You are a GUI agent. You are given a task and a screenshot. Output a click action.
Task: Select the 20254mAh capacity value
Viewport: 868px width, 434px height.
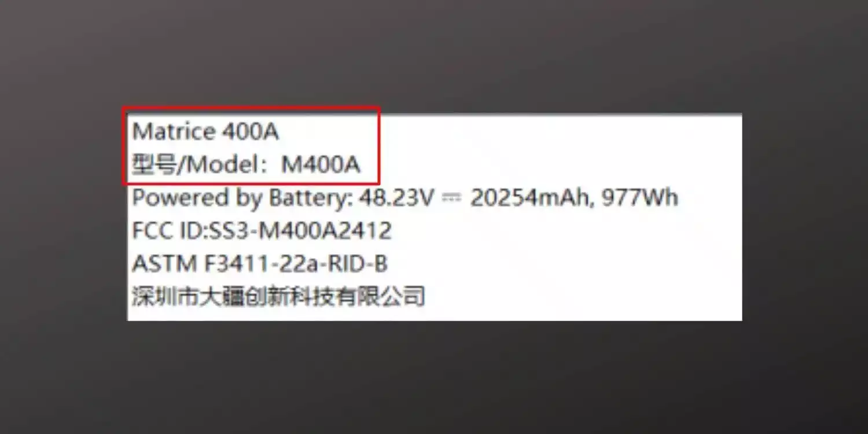tap(533, 198)
